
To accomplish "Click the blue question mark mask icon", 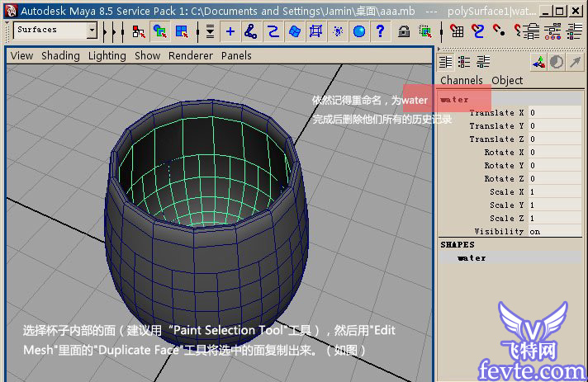I will click(380, 31).
